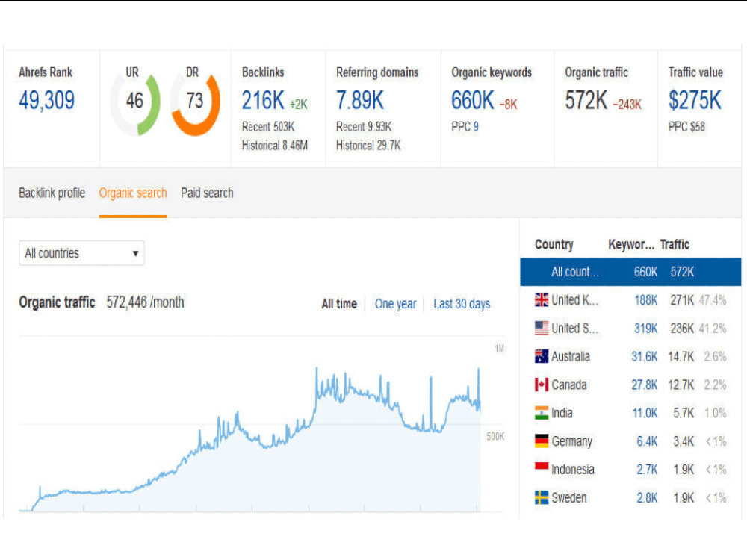Select the United States country row
The image size is (747, 560).
pos(630,328)
